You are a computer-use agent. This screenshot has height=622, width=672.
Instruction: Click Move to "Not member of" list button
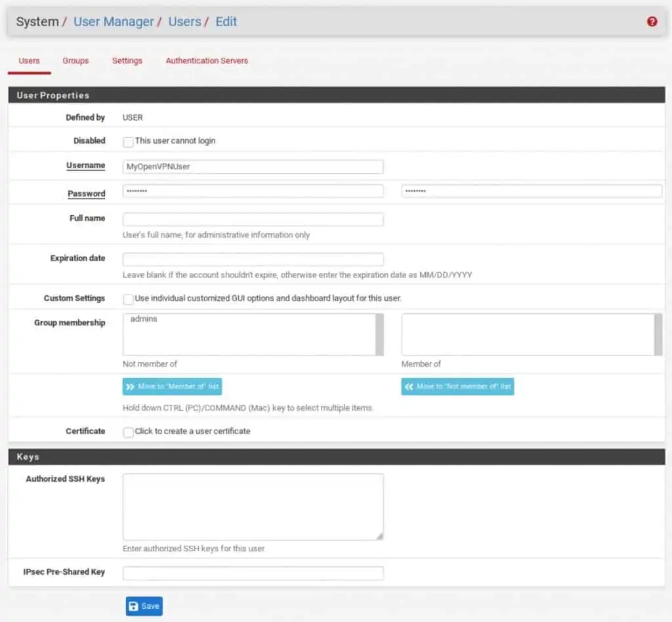457,386
